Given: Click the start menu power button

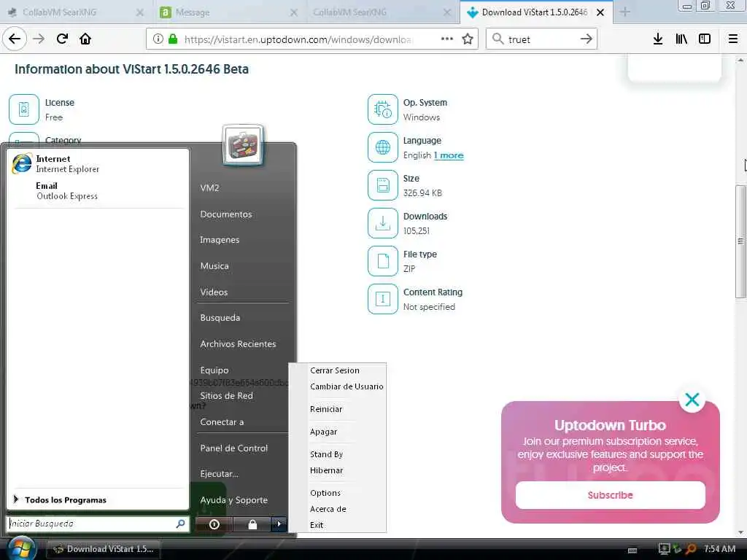Looking at the screenshot, I should point(214,524).
